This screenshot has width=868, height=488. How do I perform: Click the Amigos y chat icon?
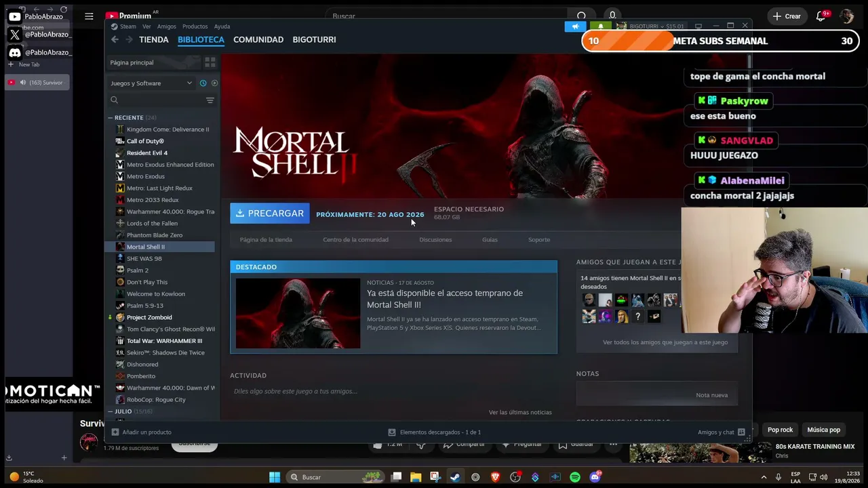(x=741, y=432)
